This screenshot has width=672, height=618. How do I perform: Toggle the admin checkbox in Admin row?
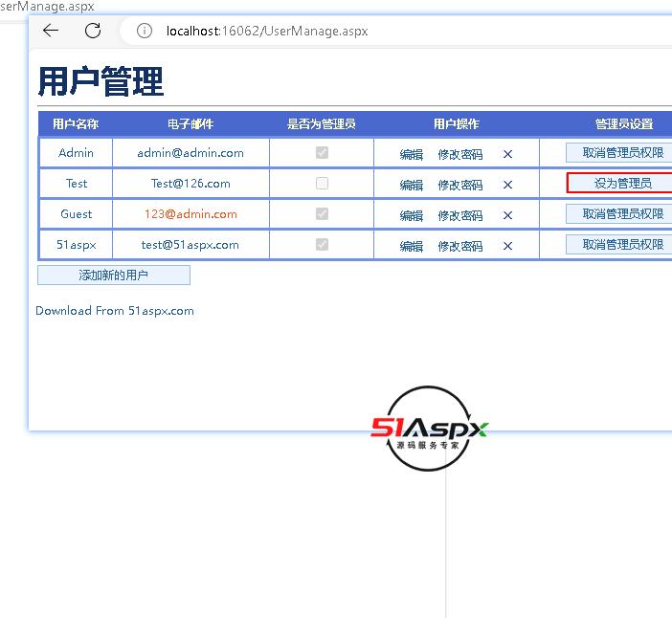pos(322,152)
